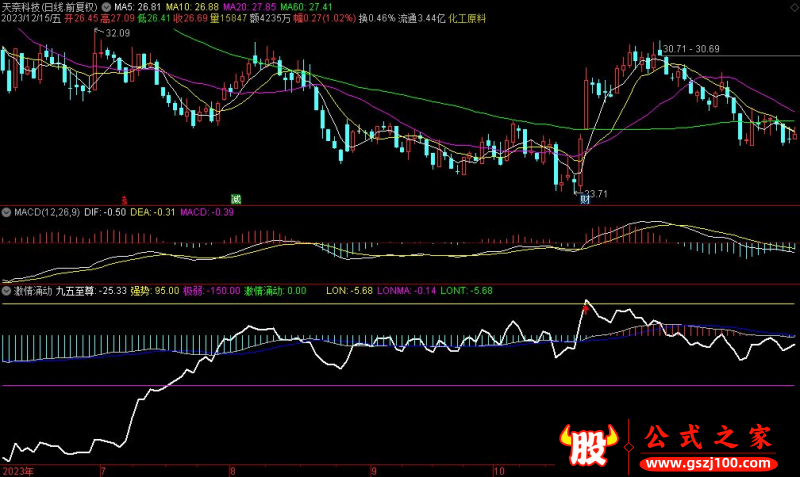Screen dimensions: 800x477
Task: Click the 23.71 low price label
Action: pyautogui.click(x=596, y=193)
